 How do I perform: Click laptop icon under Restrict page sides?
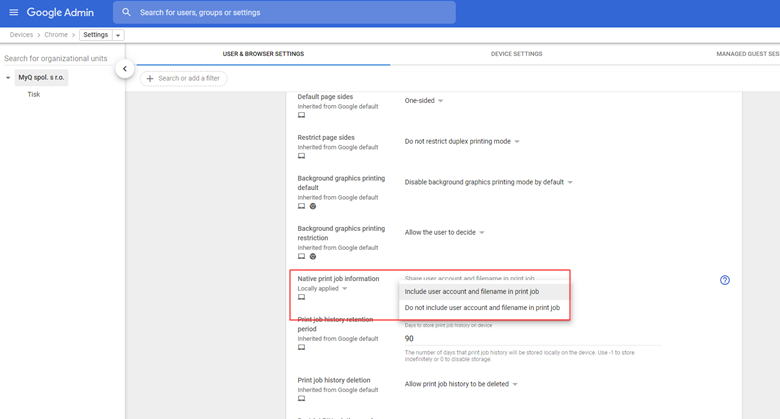pyautogui.click(x=301, y=156)
